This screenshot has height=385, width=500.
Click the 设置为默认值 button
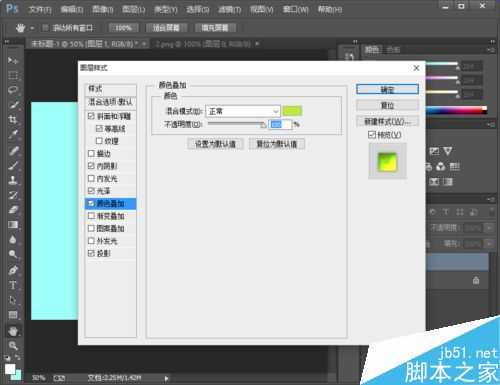pyautogui.click(x=215, y=144)
